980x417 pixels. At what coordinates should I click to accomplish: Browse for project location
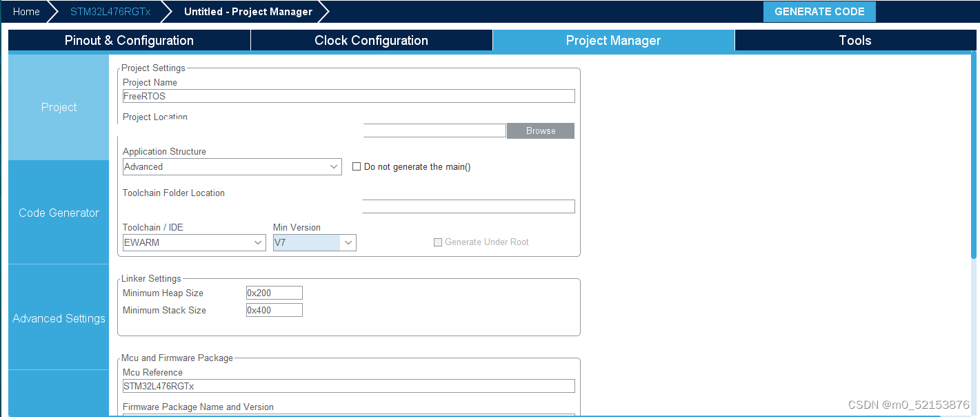point(541,130)
